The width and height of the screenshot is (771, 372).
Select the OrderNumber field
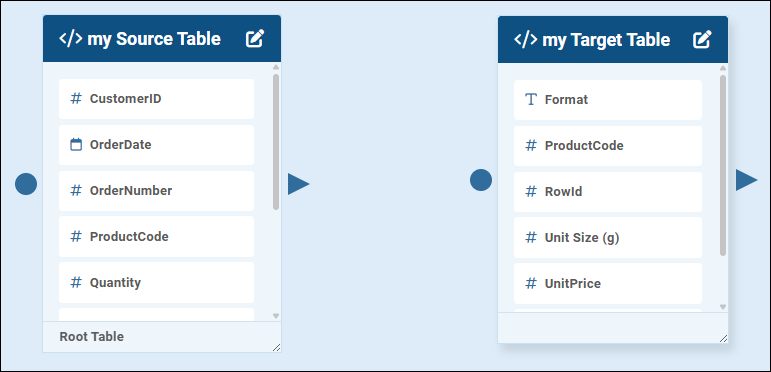pyautogui.click(x=156, y=191)
